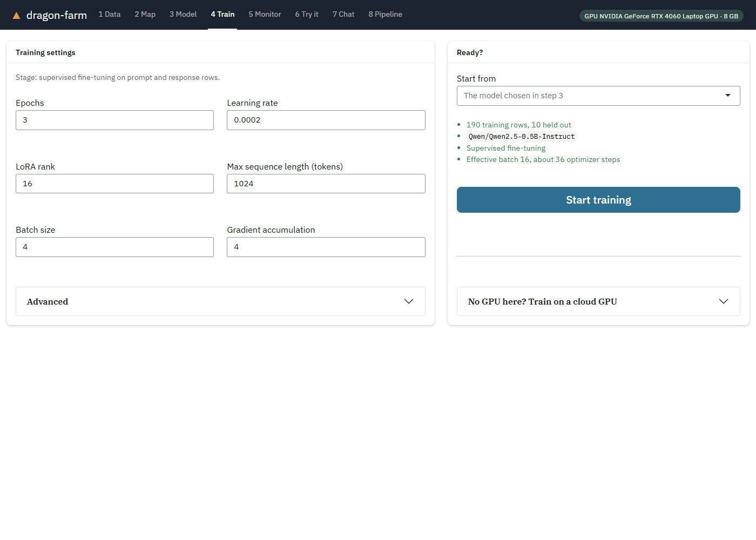Open the 1 Data tab
This screenshot has height=540, width=756.
110,15
